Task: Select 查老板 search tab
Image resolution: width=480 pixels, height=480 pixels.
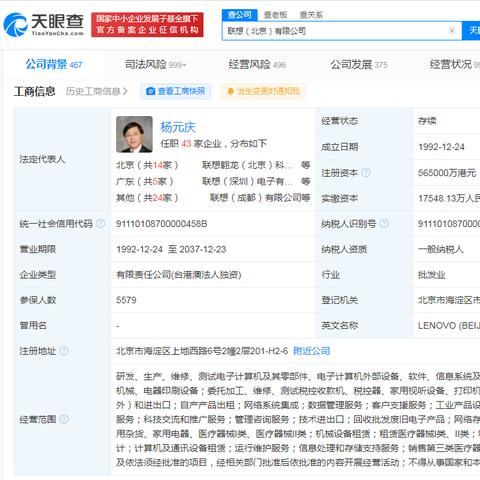Action: [x=276, y=15]
